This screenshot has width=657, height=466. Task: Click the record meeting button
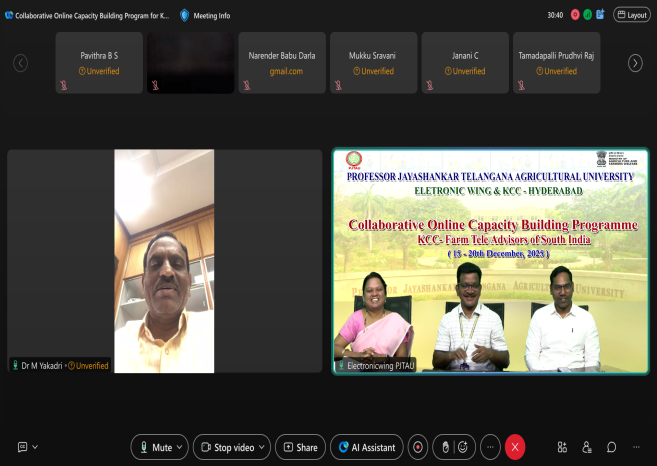point(418,447)
